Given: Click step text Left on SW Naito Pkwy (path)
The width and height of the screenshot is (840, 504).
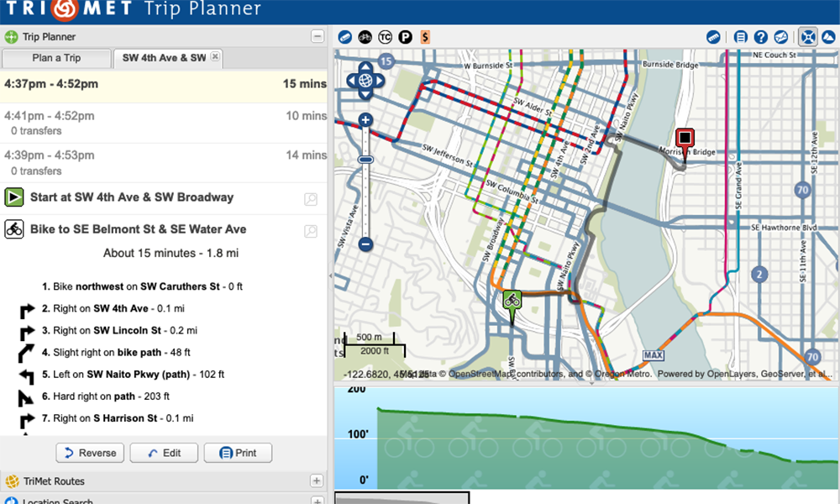Looking at the screenshot, I should (x=133, y=375).
